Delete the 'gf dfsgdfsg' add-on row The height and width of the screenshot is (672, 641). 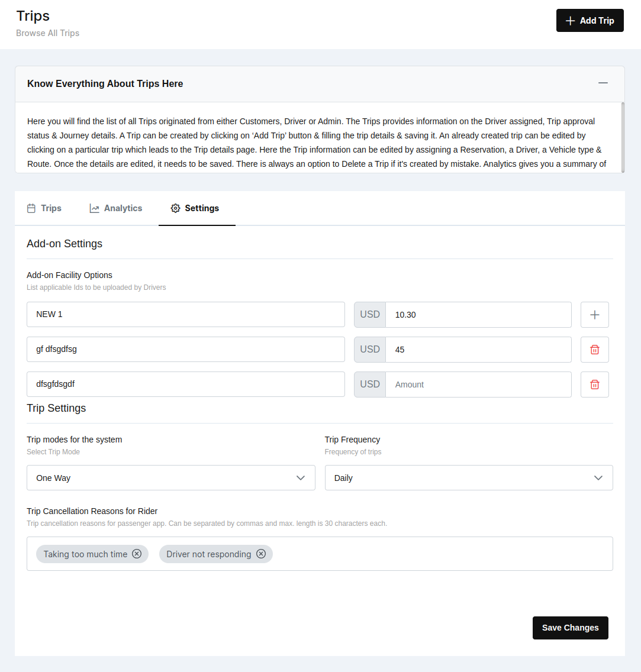point(595,350)
